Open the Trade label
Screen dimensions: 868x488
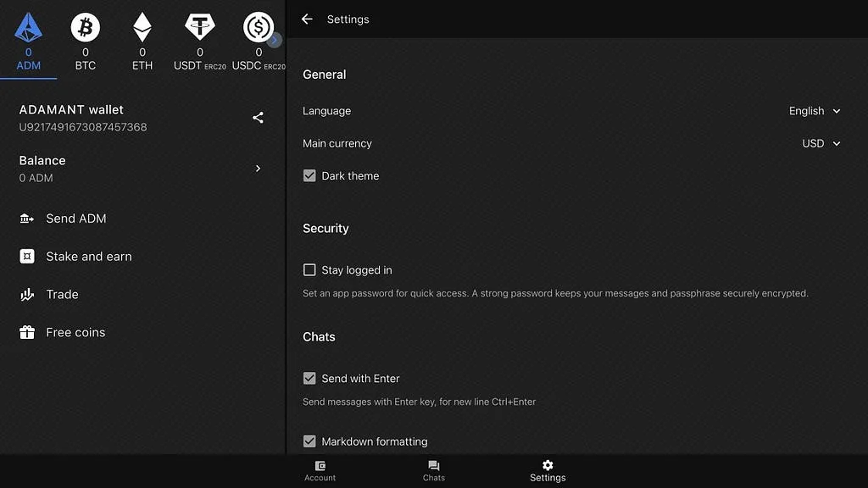coord(62,294)
